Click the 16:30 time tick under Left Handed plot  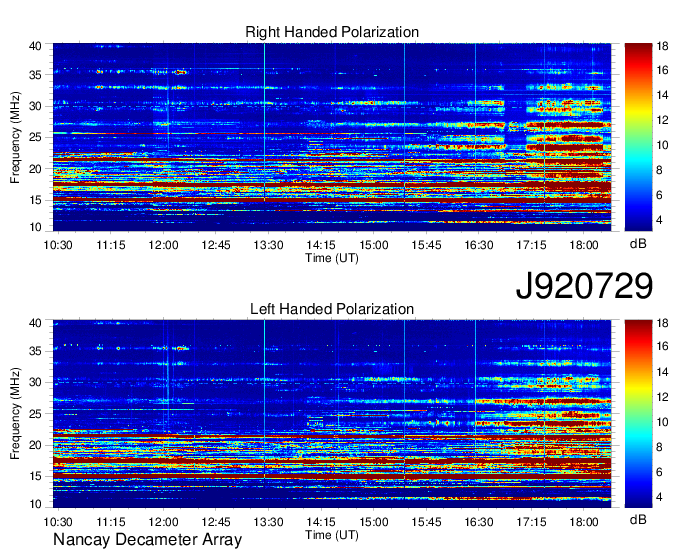[479, 522]
